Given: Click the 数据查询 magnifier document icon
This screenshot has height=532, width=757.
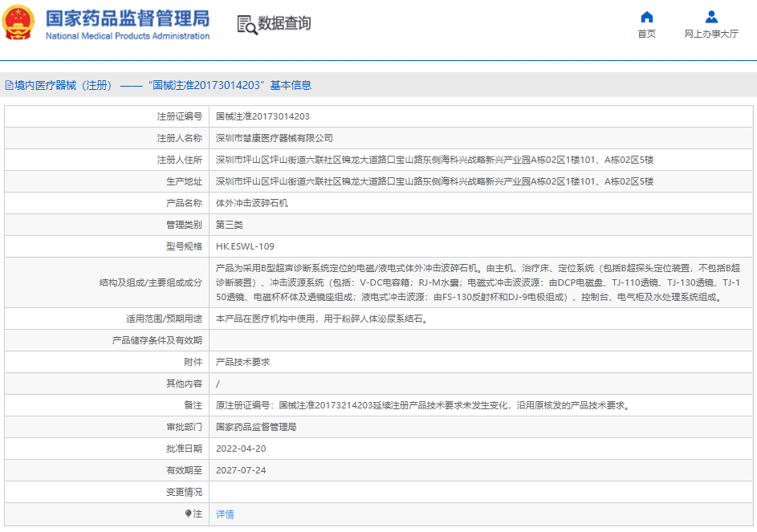Looking at the screenshot, I should pyautogui.click(x=246, y=24).
